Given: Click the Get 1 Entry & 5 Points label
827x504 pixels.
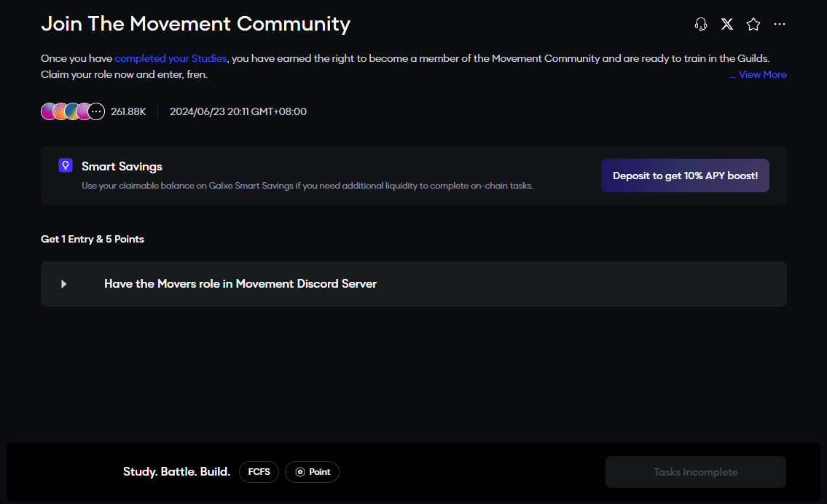Looking at the screenshot, I should click(93, 240).
